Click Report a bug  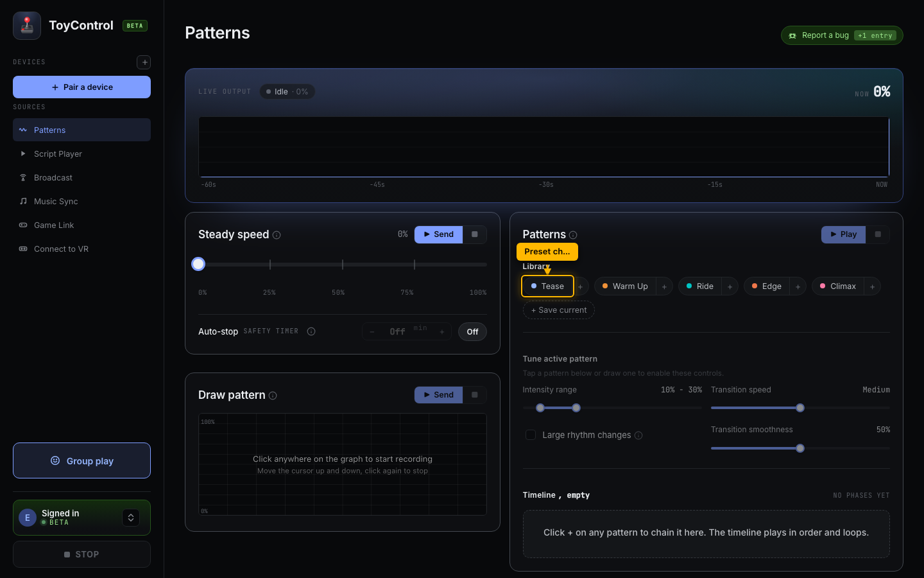[x=842, y=35]
